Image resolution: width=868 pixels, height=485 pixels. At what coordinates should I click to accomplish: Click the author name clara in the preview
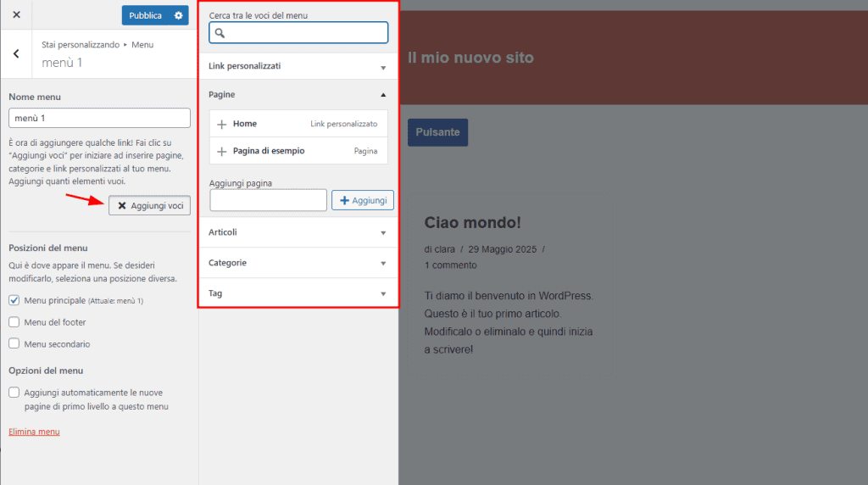(444, 249)
